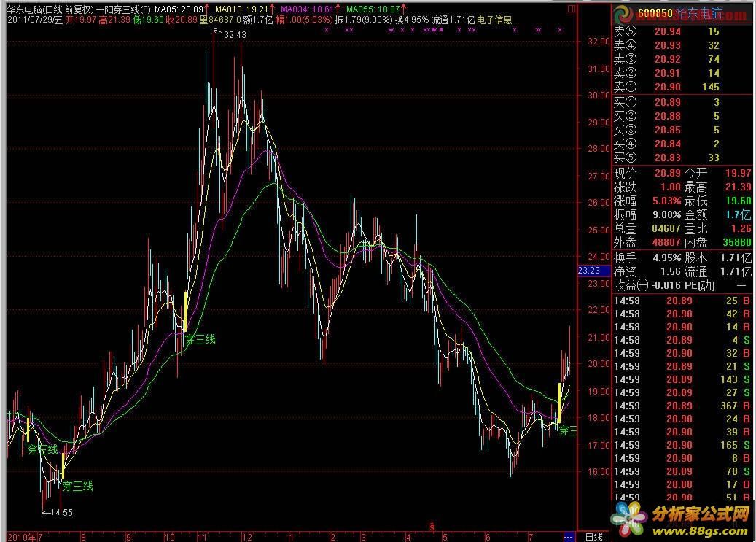
Task: Click the 振幅 9.00% field
Action: click(647, 214)
